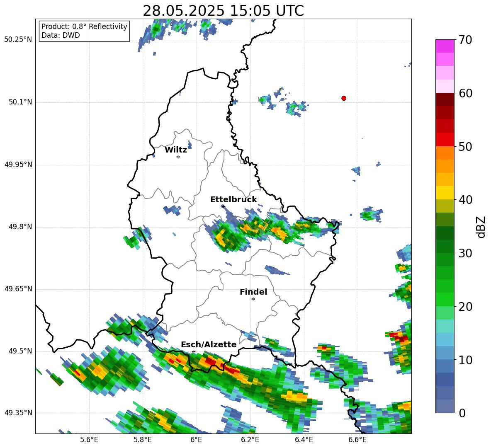Click the 5.6°E longitude label
The width and height of the screenshot is (491, 448).
pyautogui.click(x=89, y=440)
